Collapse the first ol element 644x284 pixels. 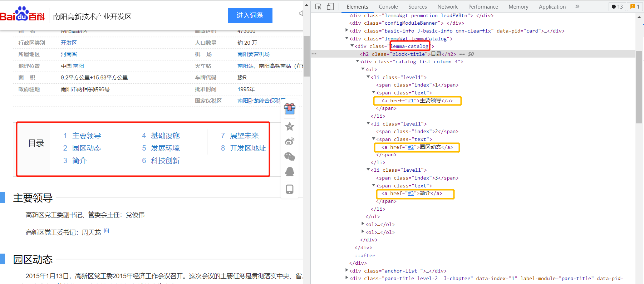point(363,69)
